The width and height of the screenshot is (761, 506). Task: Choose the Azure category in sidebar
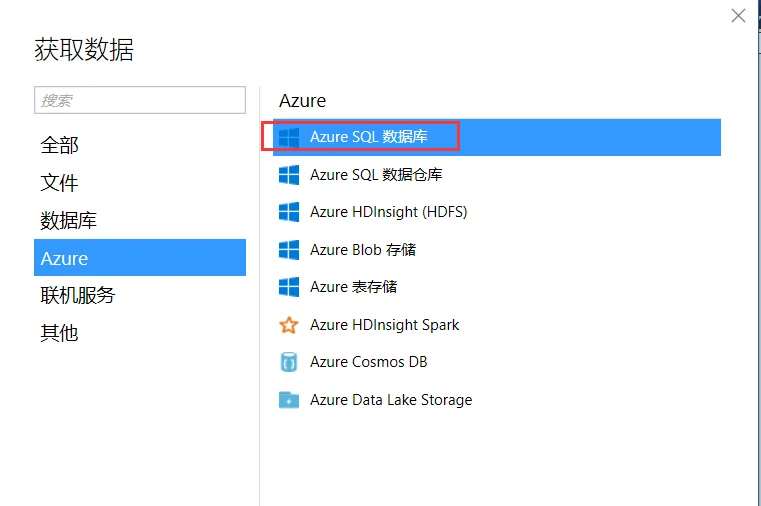coord(140,258)
